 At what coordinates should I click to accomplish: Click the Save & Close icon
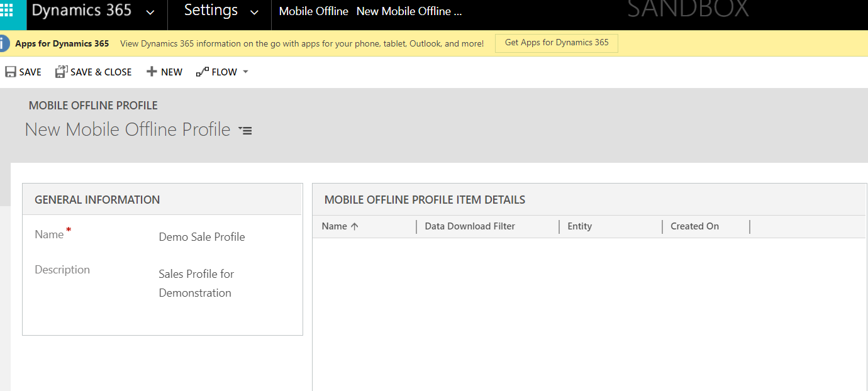click(x=61, y=72)
